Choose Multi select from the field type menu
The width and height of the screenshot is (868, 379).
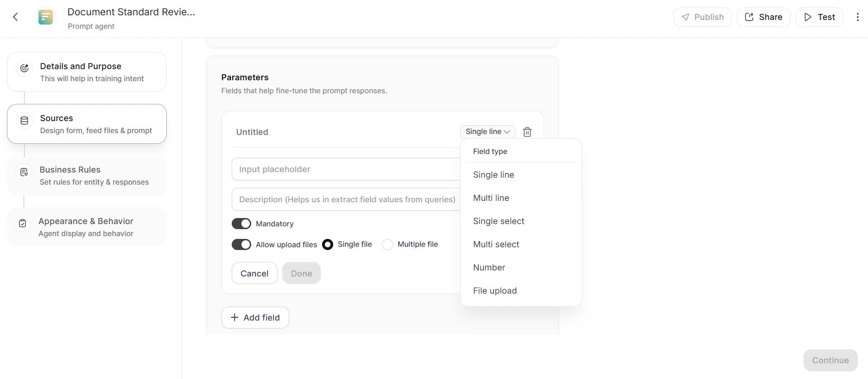tap(496, 244)
